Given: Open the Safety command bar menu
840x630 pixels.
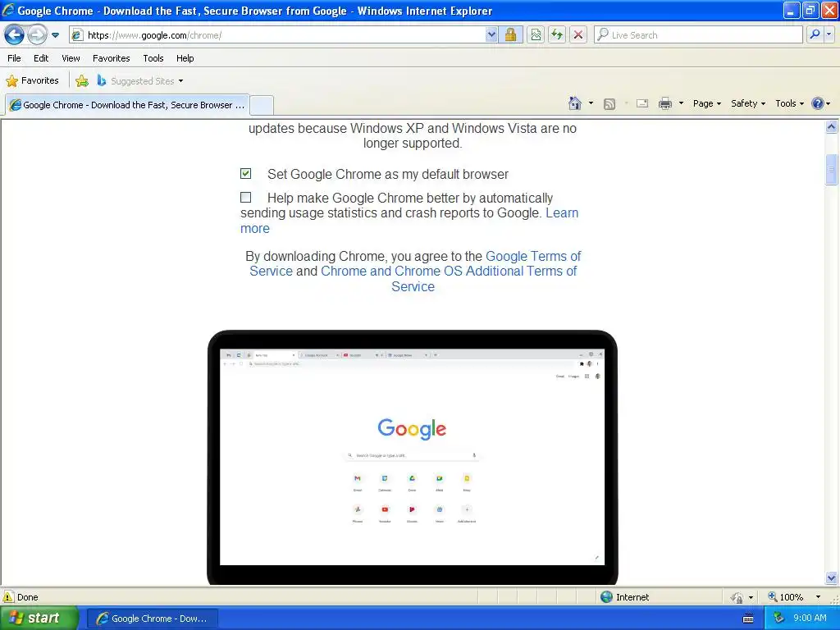Looking at the screenshot, I should coord(748,103).
